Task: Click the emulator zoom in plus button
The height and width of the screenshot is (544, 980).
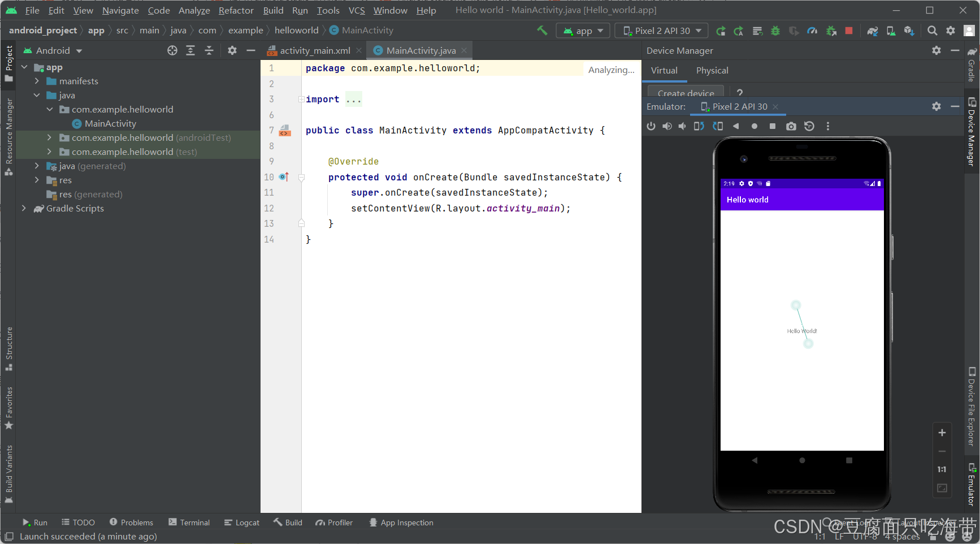Action: pyautogui.click(x=942, y=433)
